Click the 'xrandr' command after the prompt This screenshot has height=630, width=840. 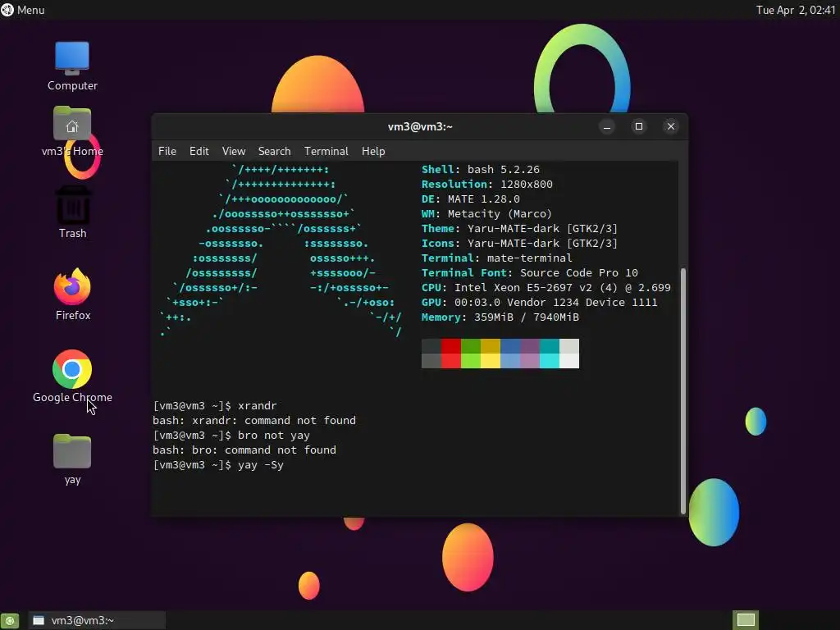(257, 405)
